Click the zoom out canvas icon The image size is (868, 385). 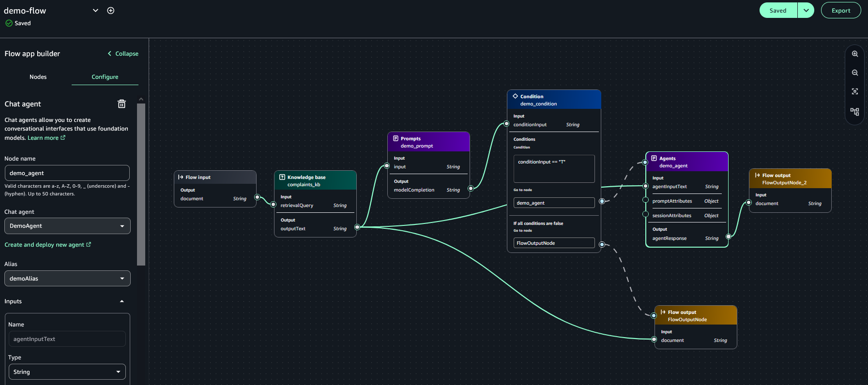[855, 73]
